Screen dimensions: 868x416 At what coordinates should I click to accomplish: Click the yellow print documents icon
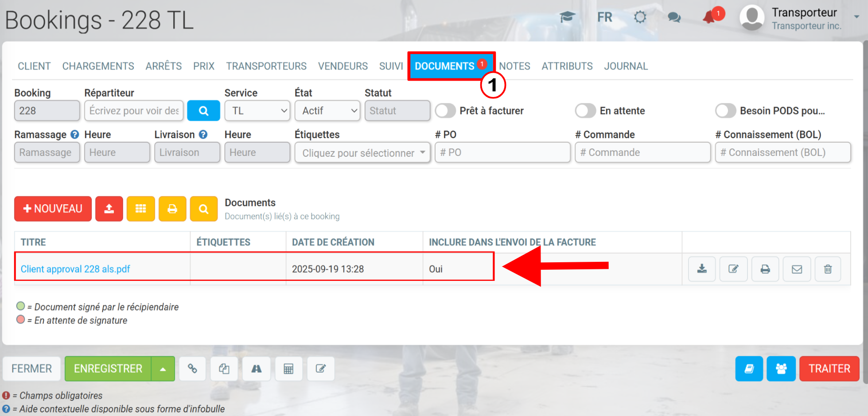(x=172, y=209)
